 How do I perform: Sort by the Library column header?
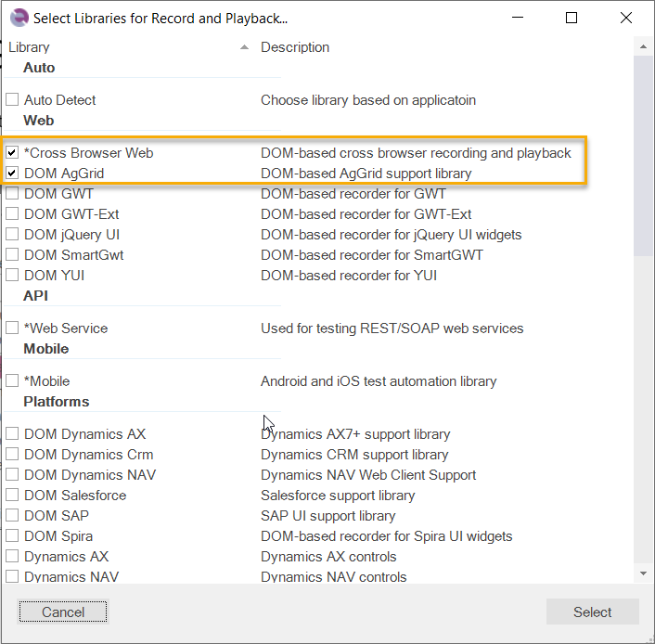pyautogui.click(x=30, y=47)
